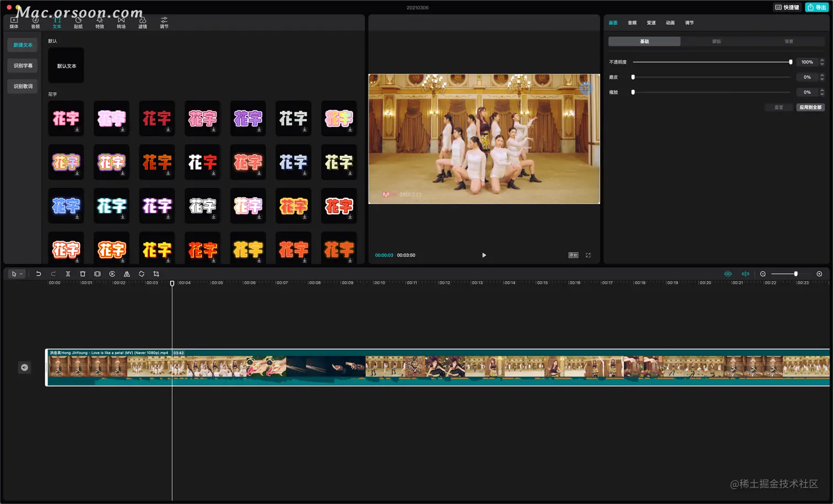
Task: Open the 调节 adjustment icon in top toolbar
Action: 164,23
